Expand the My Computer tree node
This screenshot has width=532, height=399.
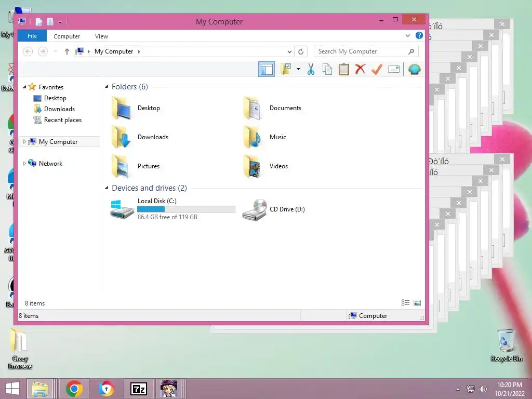pyautogui.click(x=24, y=141)
